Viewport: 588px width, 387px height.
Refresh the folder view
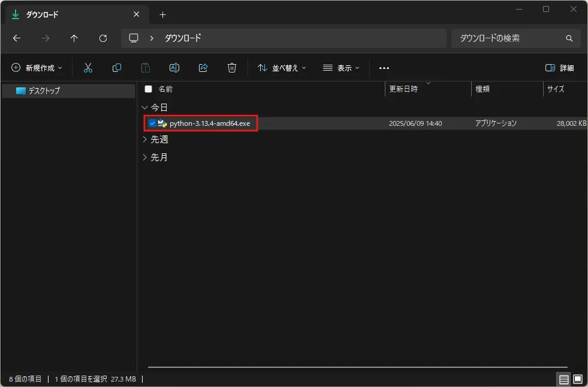tap(103, 38)
